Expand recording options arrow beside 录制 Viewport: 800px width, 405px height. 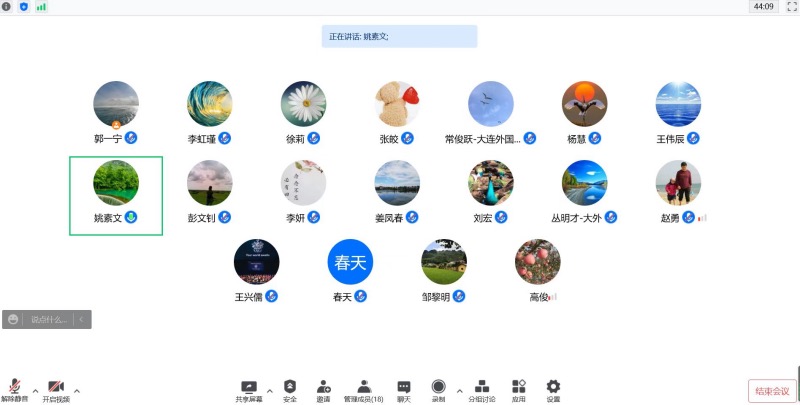tap(459, 389)
